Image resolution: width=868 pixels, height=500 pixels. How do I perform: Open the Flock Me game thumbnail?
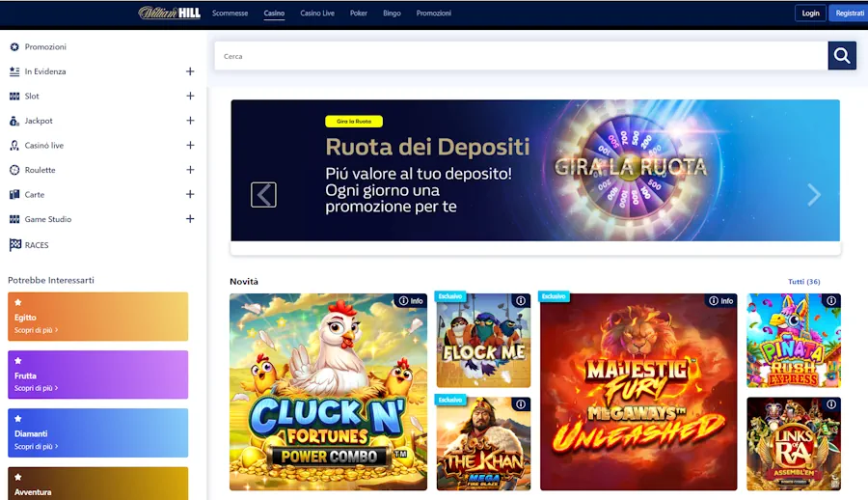(x=483, y=341)
